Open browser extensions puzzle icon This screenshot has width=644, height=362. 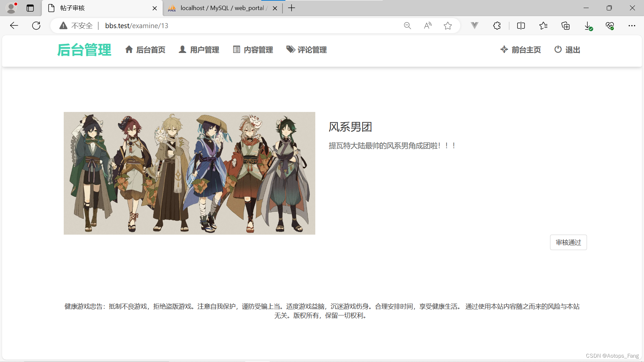[497, 26]
